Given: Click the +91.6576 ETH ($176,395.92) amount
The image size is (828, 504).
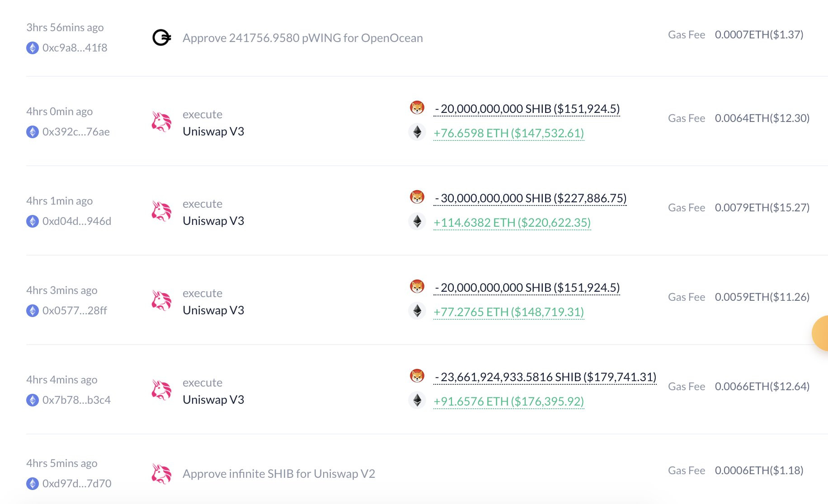Looking at the screenshot, I should (509, 401).
